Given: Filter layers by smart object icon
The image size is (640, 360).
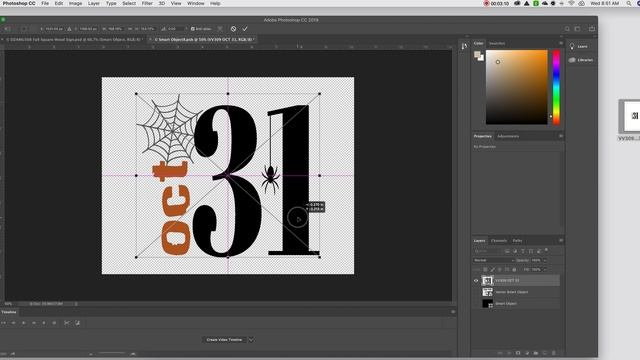Looking at the screenshot, I should 539,251.
